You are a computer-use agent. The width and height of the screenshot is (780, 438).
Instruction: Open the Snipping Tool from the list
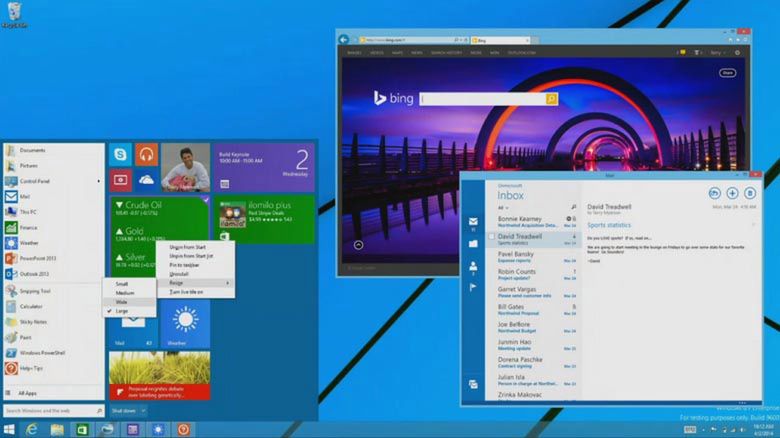click(35, 291)
